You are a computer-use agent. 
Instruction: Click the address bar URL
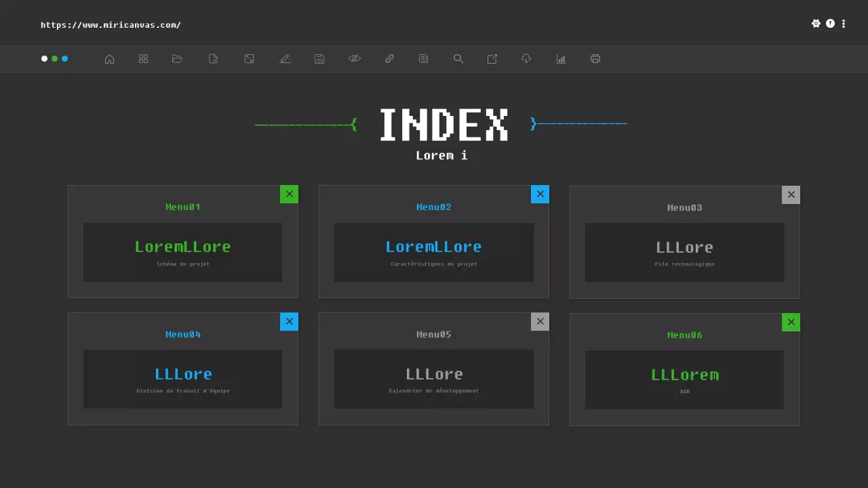click(111, 24)
